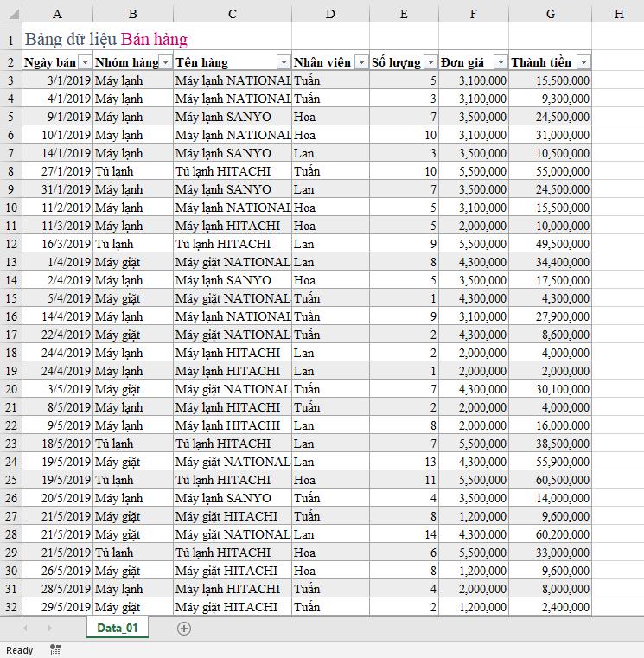Select row 32 header
644x658 pixels.
pyautogui.click(x=11, y=607)
